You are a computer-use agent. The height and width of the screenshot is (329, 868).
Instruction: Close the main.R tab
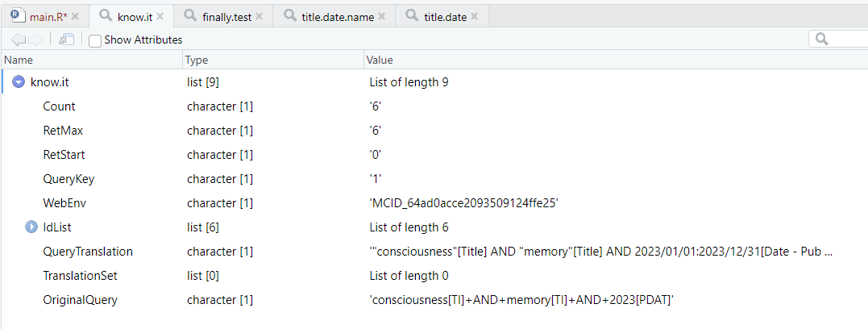75,16
